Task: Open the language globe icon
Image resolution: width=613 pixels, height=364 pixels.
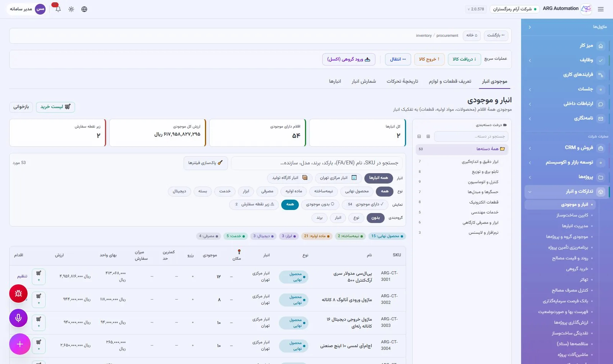Action: pyautogui.click(x=84, y=9)
